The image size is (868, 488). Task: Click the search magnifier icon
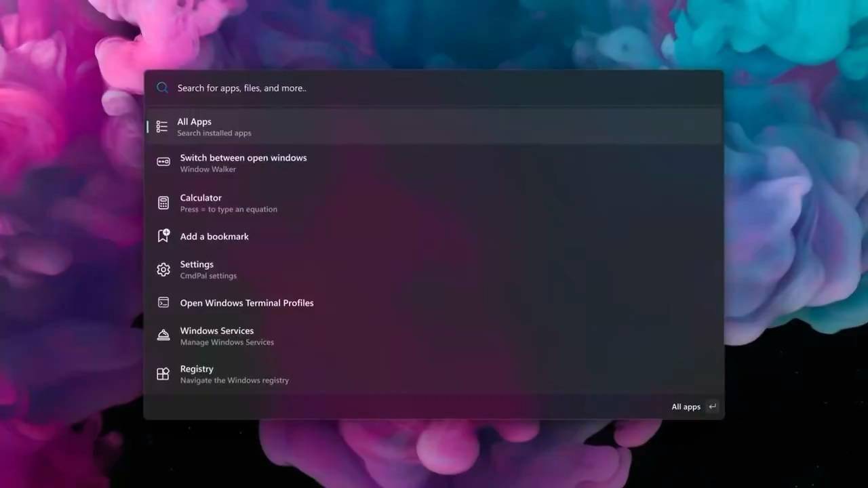162,87
